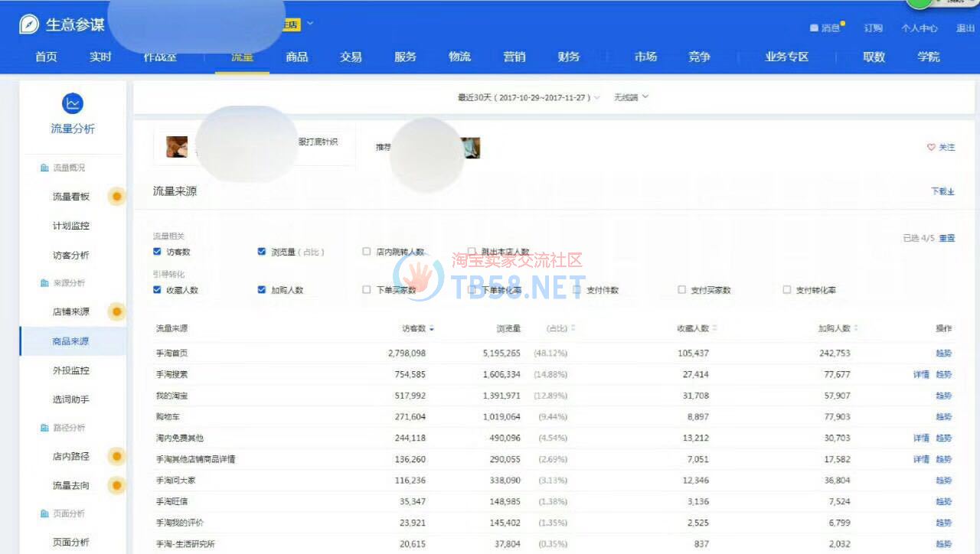
Task: Open the 商品 top nav tab
Action: (297, 57)
